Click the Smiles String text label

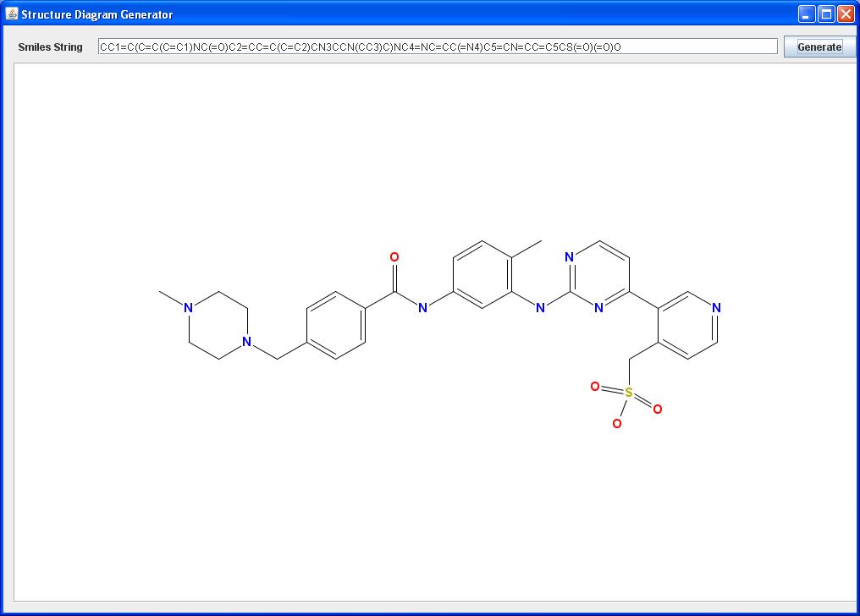pos(51,47)
